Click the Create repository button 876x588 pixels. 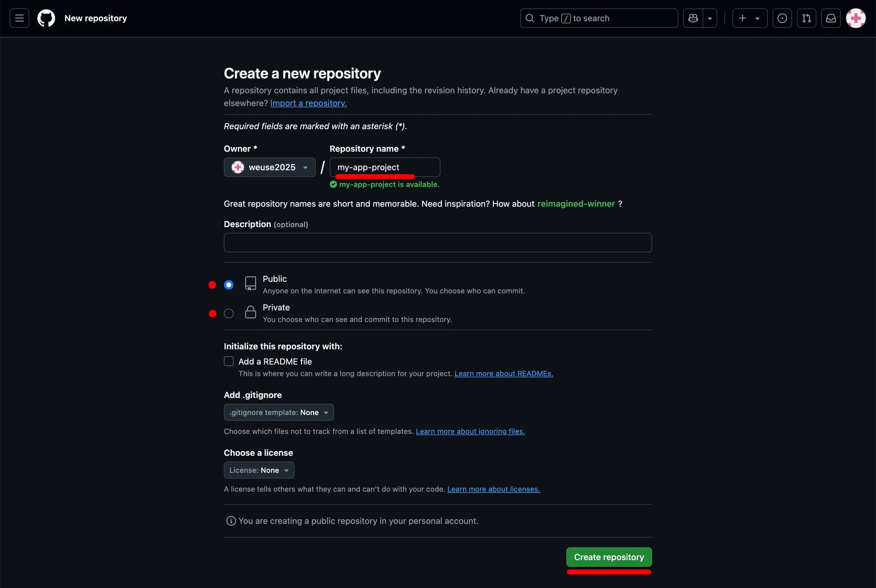[x=609, y=557]
